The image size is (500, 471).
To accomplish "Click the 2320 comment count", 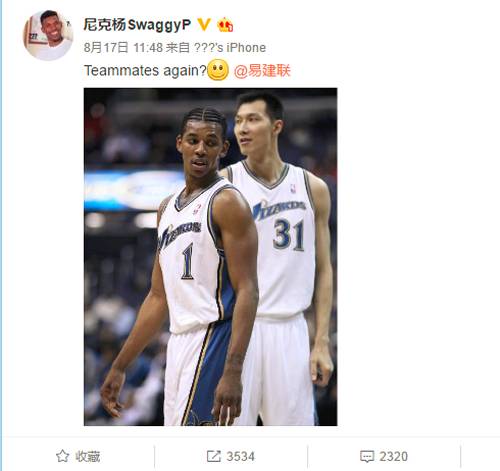I will [393, 456].
